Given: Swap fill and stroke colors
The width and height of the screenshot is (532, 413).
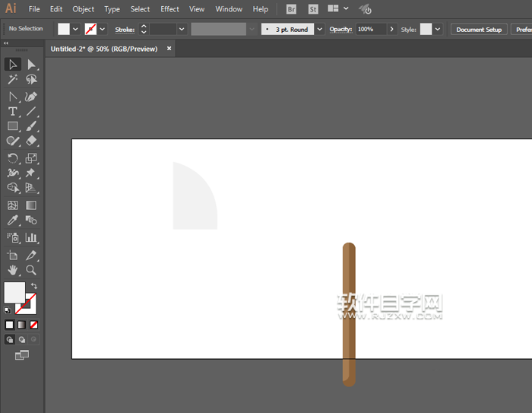Looking at the screenshot, I should [34, 286].
